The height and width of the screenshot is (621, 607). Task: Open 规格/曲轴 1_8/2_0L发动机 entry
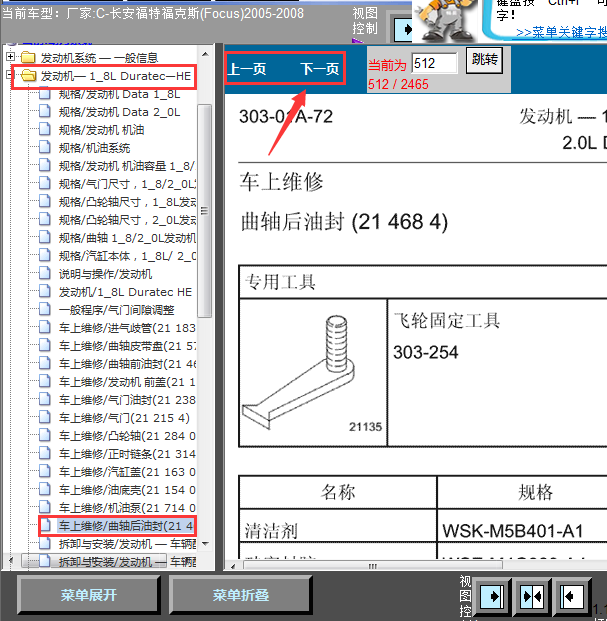coord(127,238)
